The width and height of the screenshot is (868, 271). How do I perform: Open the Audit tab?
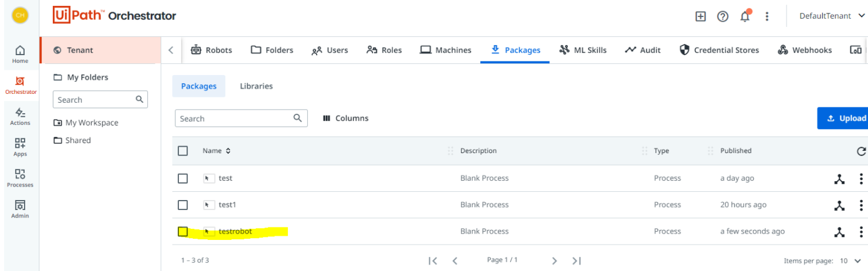643,50
